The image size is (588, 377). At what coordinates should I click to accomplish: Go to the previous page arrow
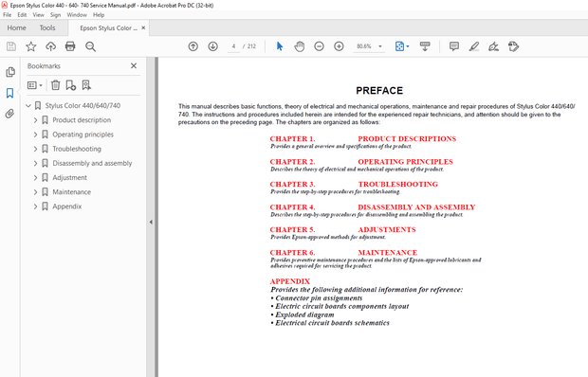point(193,46)
